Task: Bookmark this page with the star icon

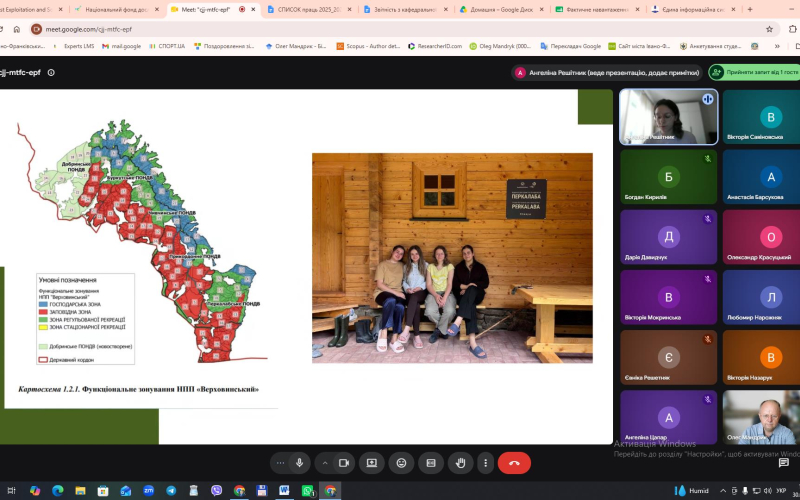Action: [769, 29]
